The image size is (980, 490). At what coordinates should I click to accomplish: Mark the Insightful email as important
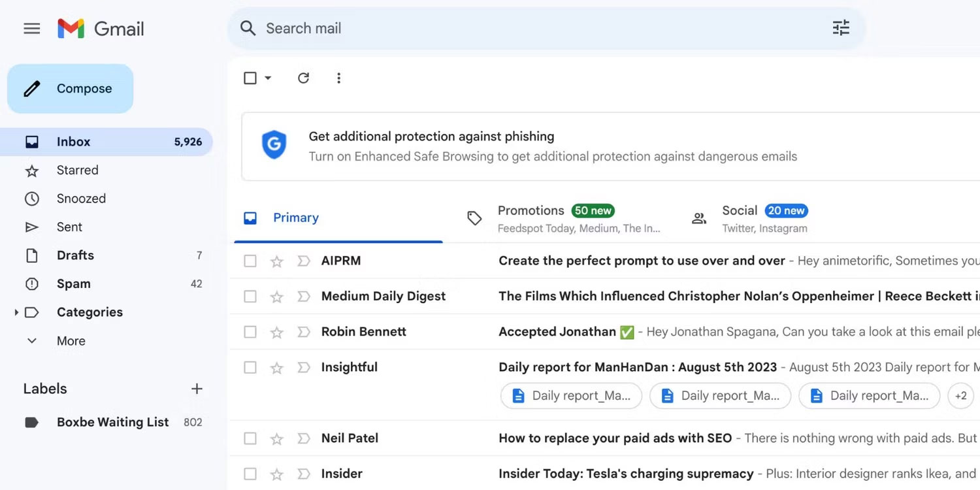click(303, 367)
